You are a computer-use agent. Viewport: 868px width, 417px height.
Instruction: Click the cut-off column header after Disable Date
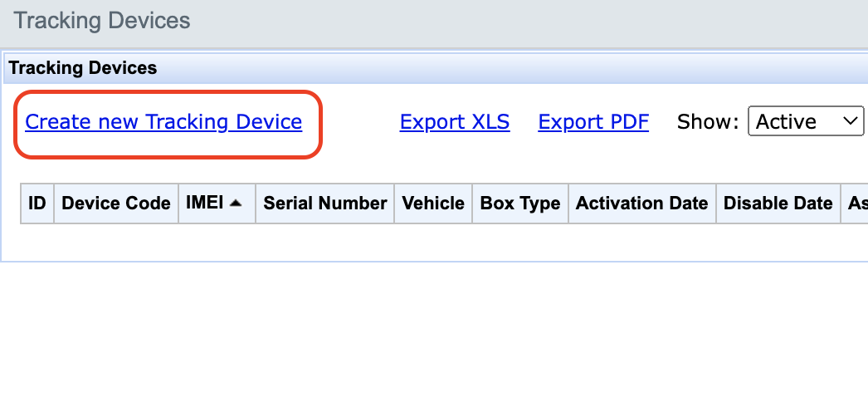[856, 204]
